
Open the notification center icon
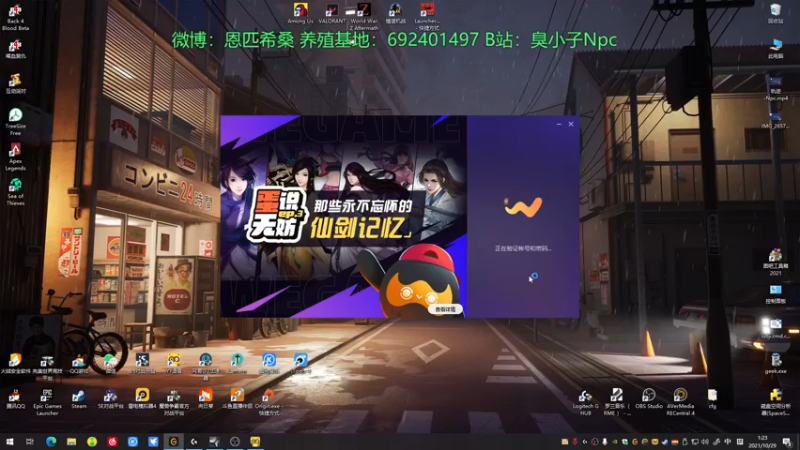787,442
